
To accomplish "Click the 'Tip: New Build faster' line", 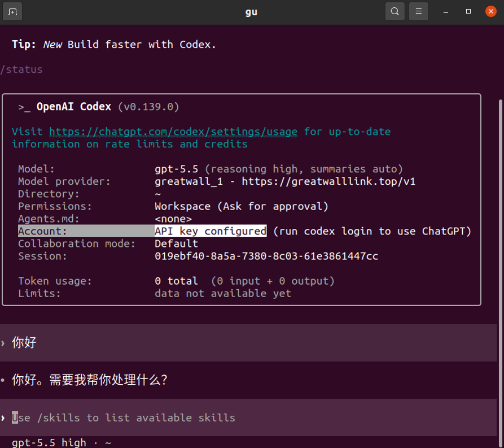I will pos(114,45).
